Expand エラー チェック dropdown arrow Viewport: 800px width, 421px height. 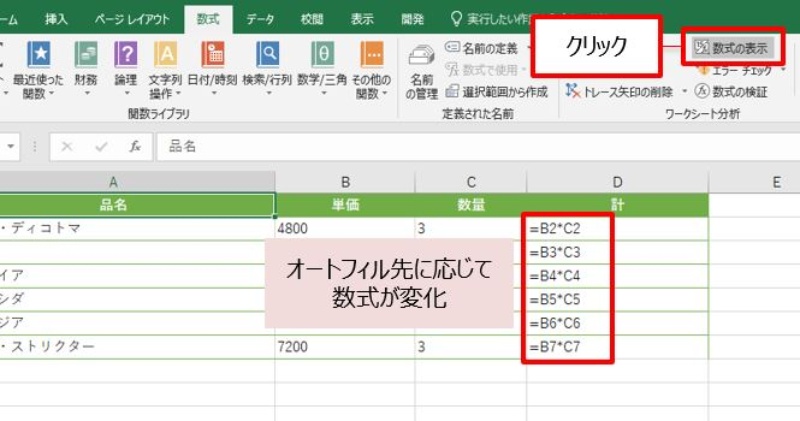point(784,70)
